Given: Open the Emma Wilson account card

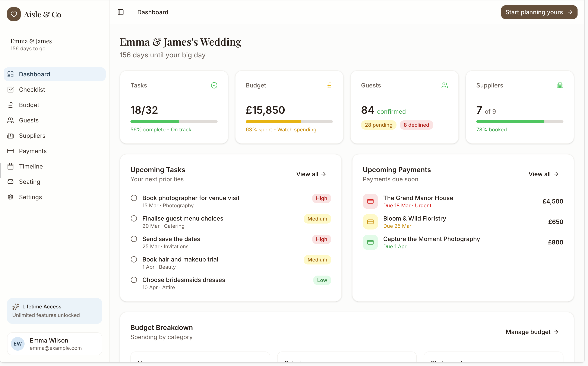Looking at the screenshot, I should (x=54, y=344).
